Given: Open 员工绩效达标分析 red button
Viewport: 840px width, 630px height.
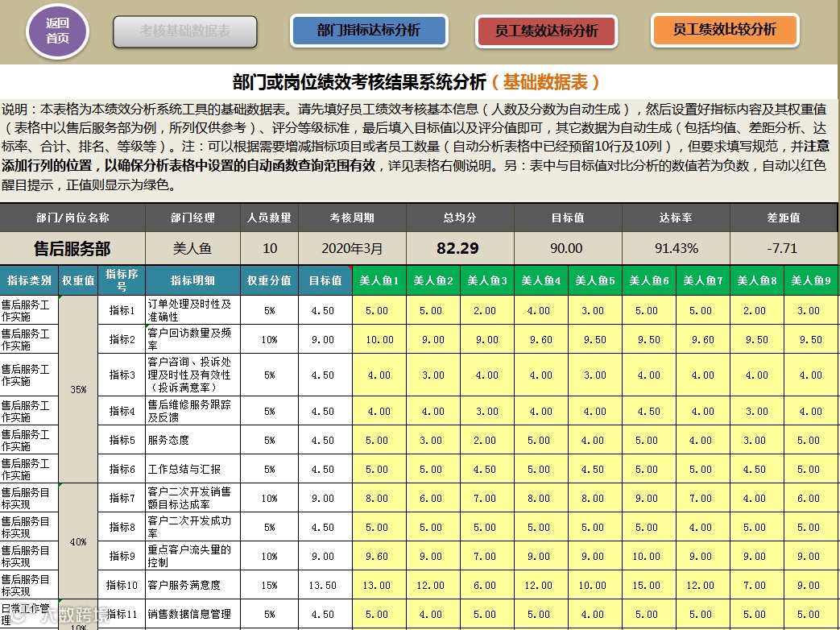Looking at the screenshot, I should [x=546, y=31].
